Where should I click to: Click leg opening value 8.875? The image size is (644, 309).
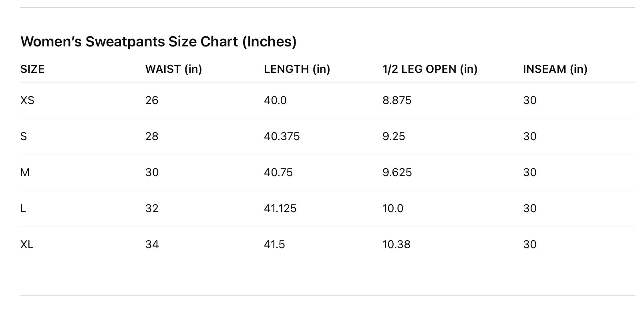click(397, 100)
